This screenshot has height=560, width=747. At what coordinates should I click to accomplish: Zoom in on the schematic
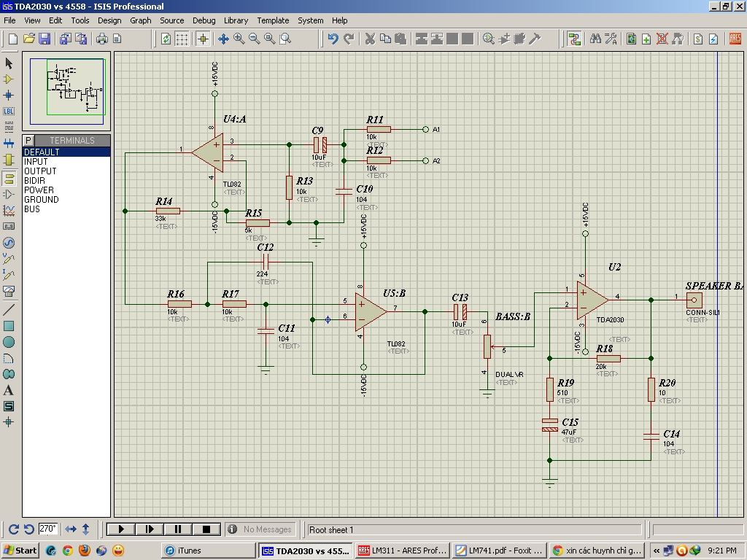(239, 39)
